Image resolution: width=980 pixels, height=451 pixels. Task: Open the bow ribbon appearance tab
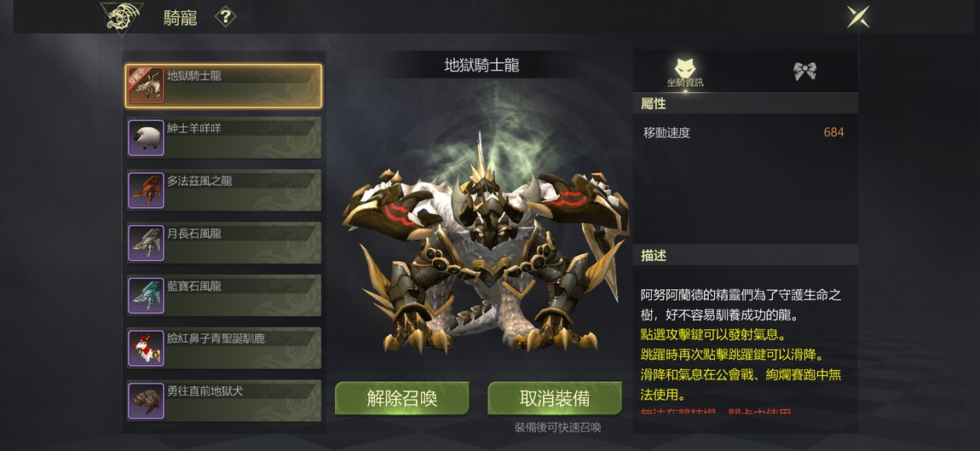(805, 71)
